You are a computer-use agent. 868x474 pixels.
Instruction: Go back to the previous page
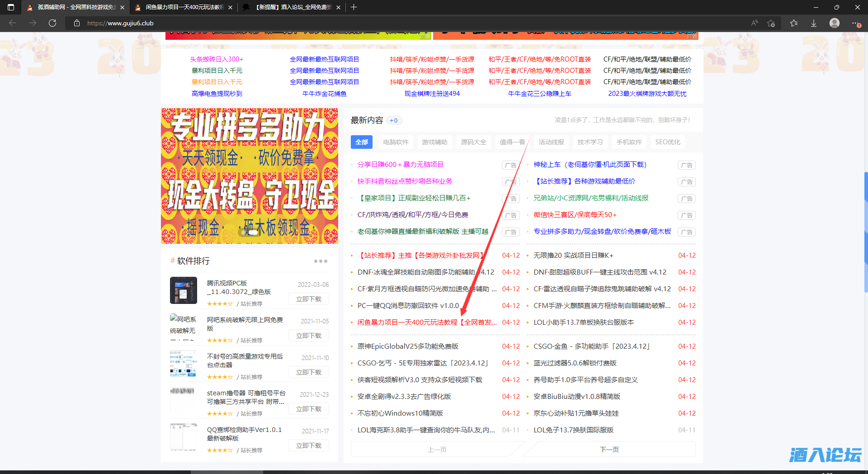[x=13, y=23]
